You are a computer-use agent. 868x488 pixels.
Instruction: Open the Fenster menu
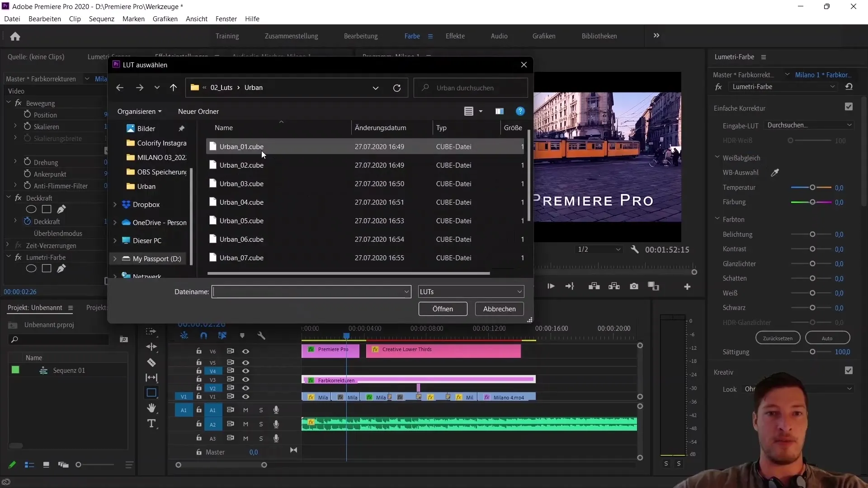(x=226, y=19)
